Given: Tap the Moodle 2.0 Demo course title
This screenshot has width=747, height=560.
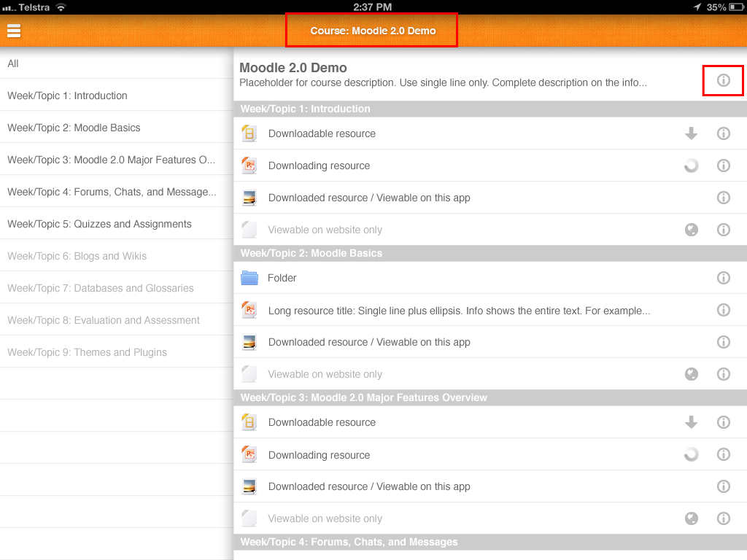Looking at the screenshot, I should pyautogui.click(x=293, y=68).
